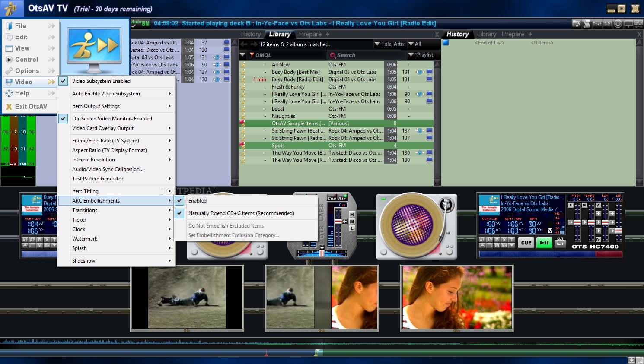Open the playlist scroll icon in top toolbar

(587, 23)
